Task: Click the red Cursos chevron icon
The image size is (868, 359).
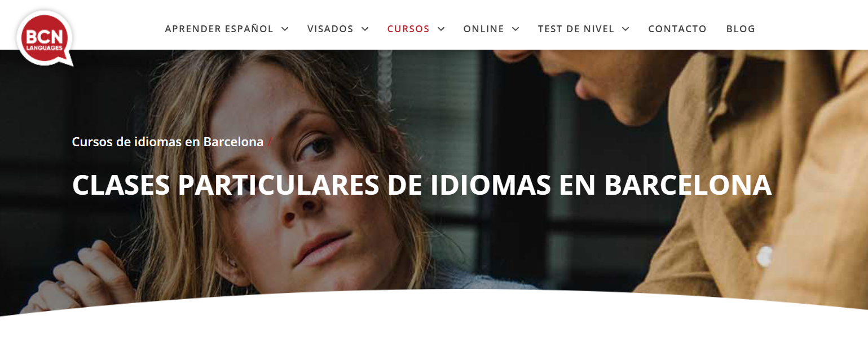Action: pos(441,29)
